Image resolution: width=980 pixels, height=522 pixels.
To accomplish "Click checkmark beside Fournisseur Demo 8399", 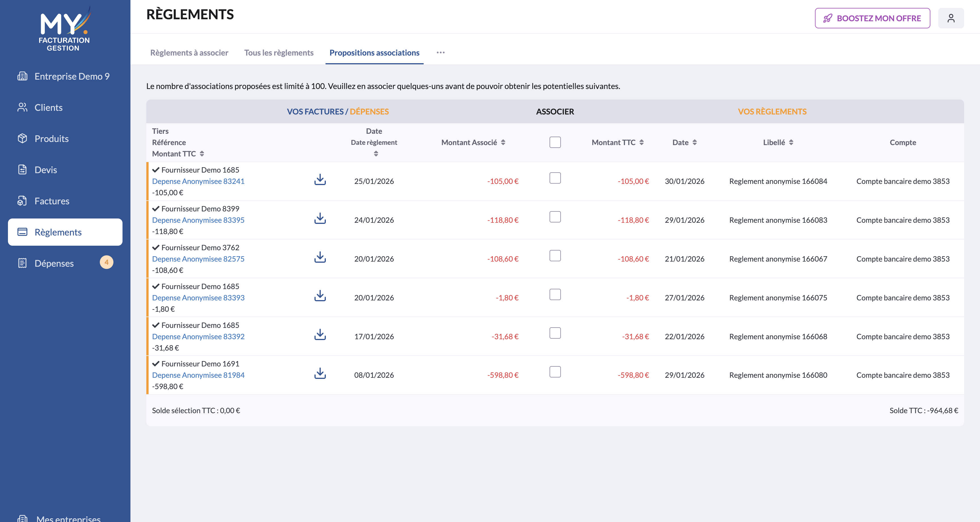I will point(156,209).
